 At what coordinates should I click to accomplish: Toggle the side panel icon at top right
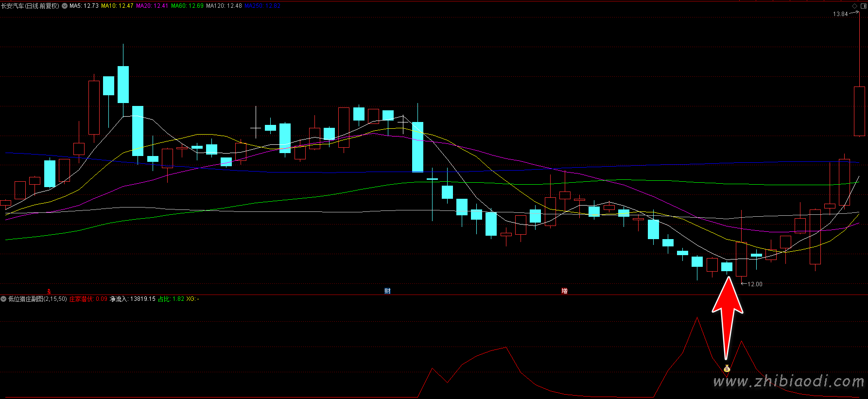[x=862, y=6]
